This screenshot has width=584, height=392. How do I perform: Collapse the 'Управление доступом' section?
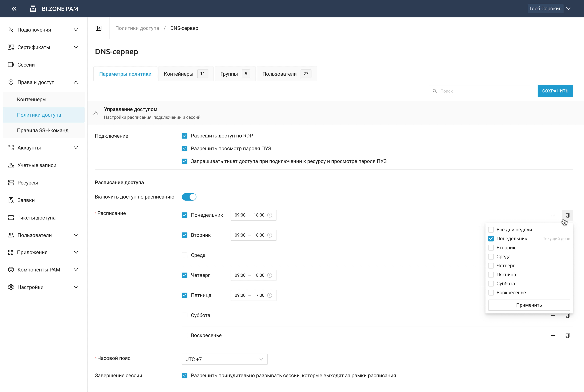96,113
